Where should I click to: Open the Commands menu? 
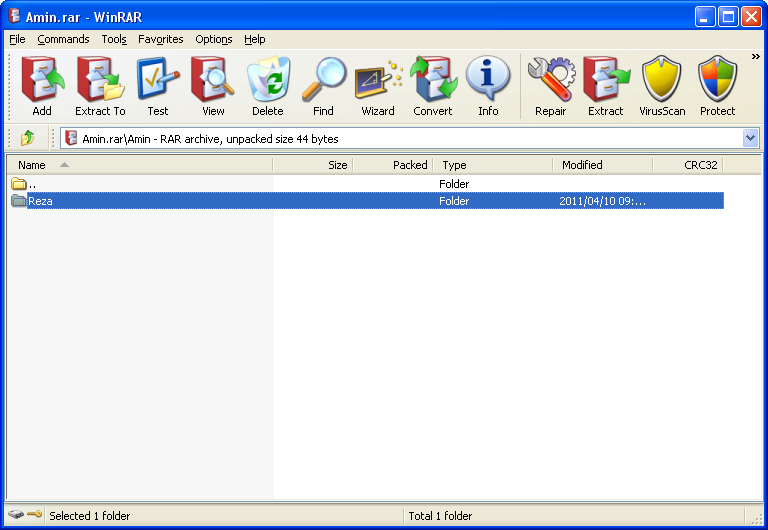(x=63, y=39)
